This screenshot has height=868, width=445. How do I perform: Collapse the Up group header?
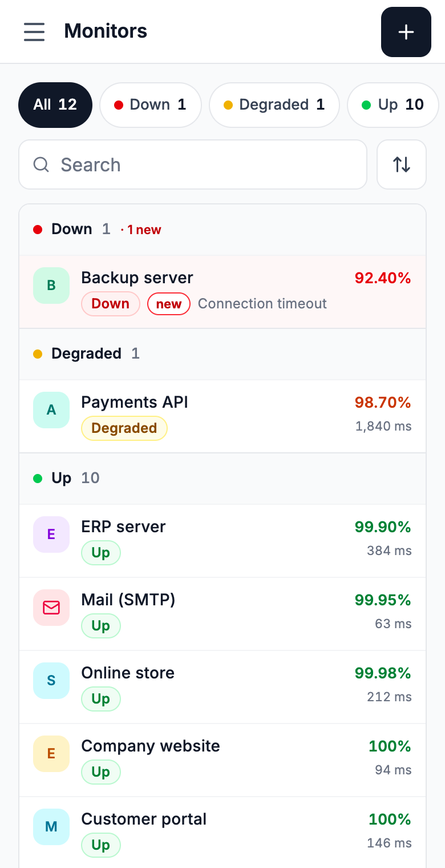click(x=222, y=479)
